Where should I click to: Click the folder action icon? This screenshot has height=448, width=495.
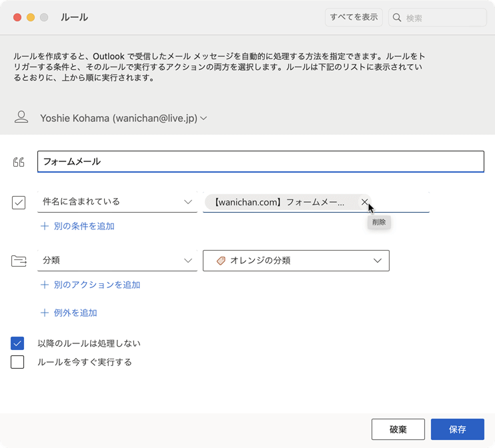click(19, 261)
